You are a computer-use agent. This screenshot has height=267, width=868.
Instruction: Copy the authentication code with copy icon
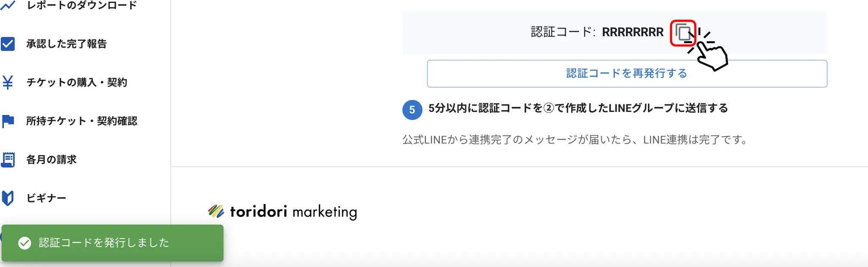pyautogui.click(x=682, y=33)
